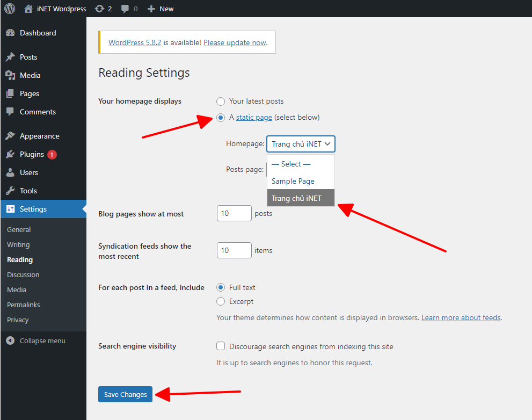Click the home icon beside iNET Wordpress
The width and height of the screenshot is (532, 420).
point(28,9)
